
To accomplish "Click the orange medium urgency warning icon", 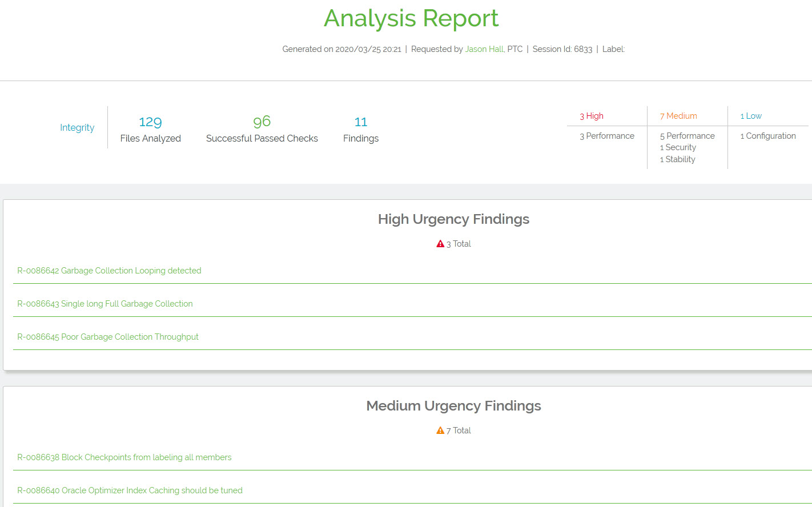I will 440,430.
